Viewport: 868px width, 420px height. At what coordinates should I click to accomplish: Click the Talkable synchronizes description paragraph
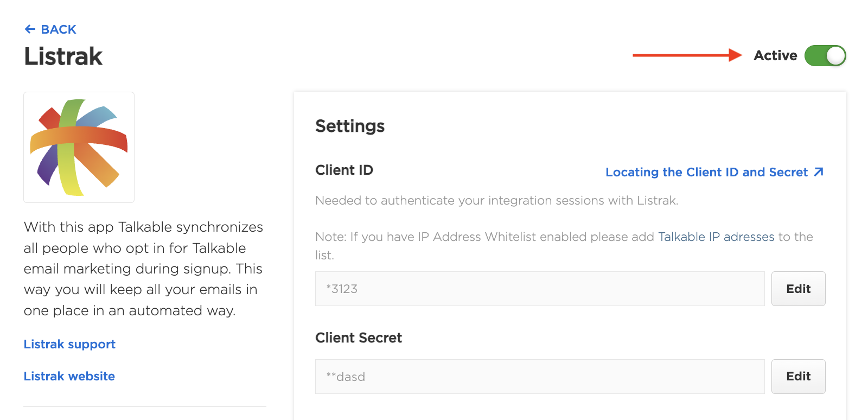(x=143, y=269)
